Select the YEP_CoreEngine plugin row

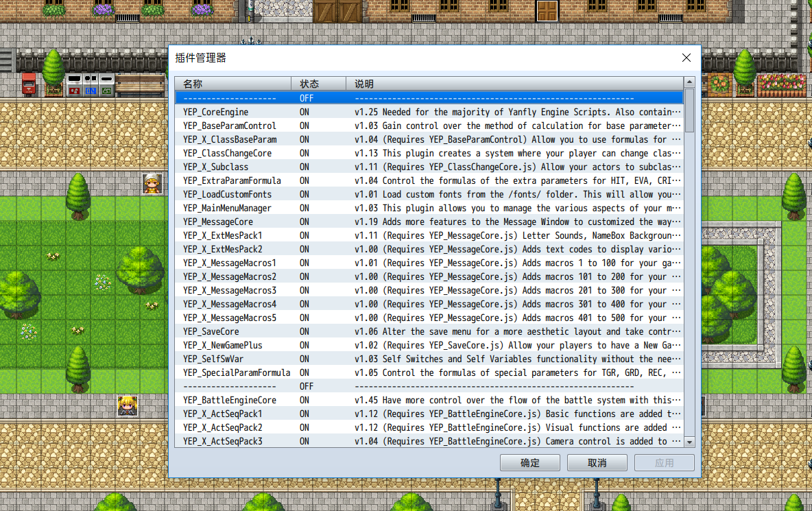429,112
